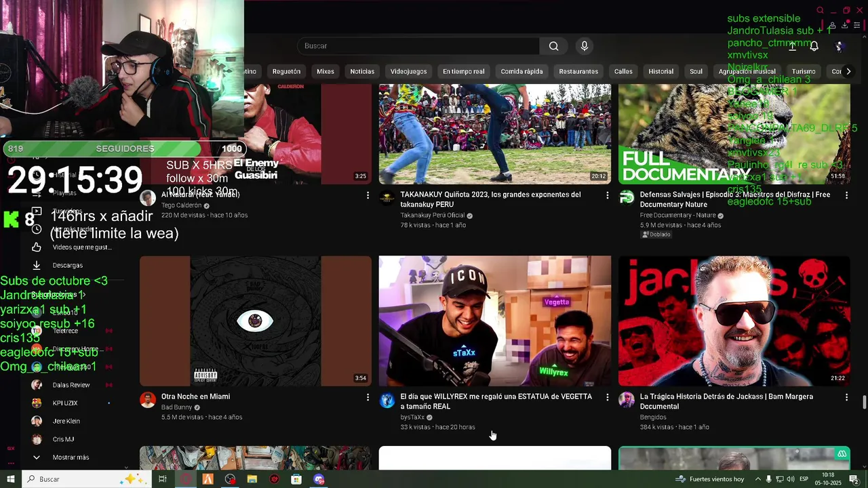Open Otra Noche en Miami video title
Image resolution: width=868 pixels, height=488 pixels.
195,396
